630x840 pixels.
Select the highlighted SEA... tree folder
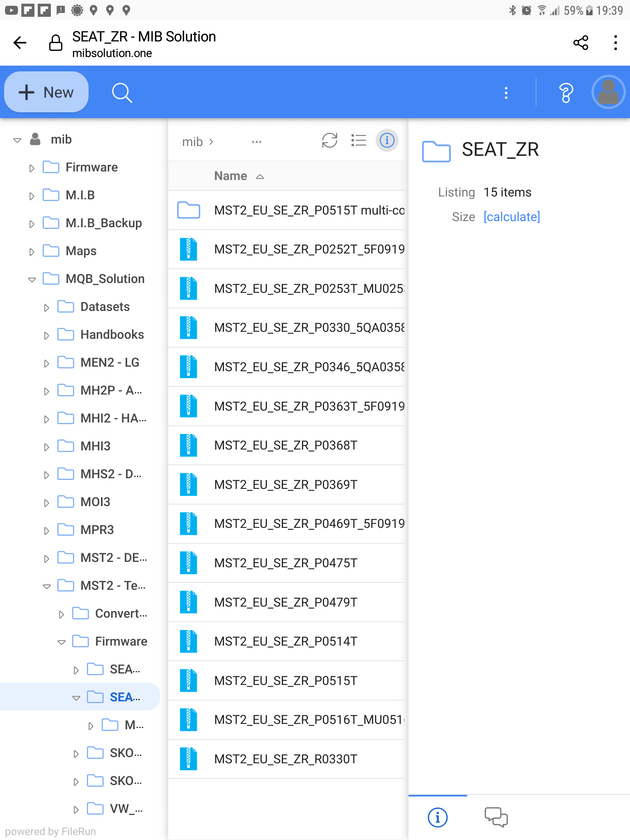click(x=125, y=697)
